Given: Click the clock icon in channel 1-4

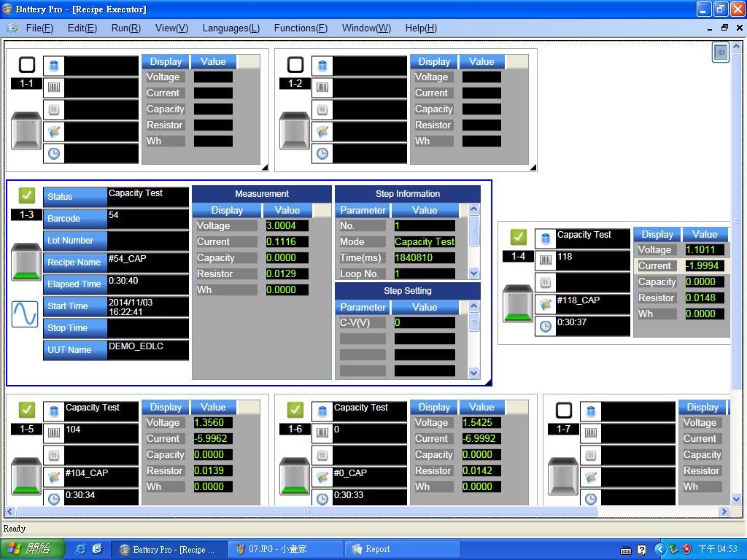Looking at the screenshot, I should [x=545, y=326].
